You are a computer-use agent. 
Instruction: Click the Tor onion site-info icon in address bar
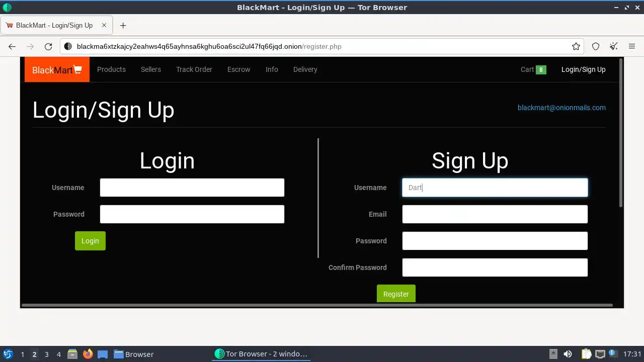68,46
